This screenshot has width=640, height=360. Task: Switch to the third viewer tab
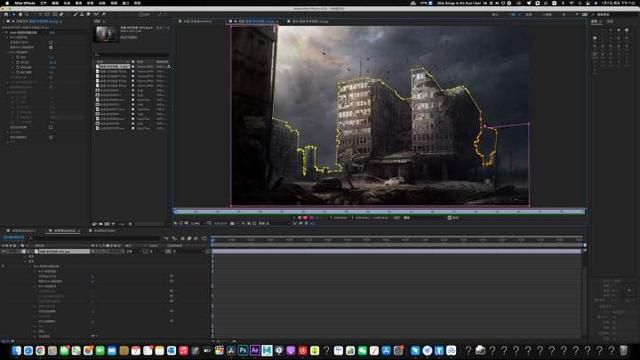(x=308, y=21)
